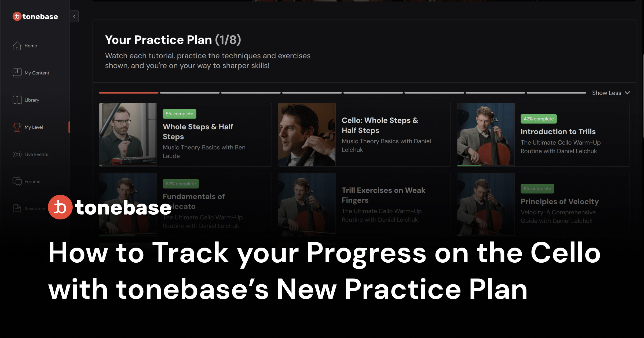Access Live Events section

tap(35, 154)
